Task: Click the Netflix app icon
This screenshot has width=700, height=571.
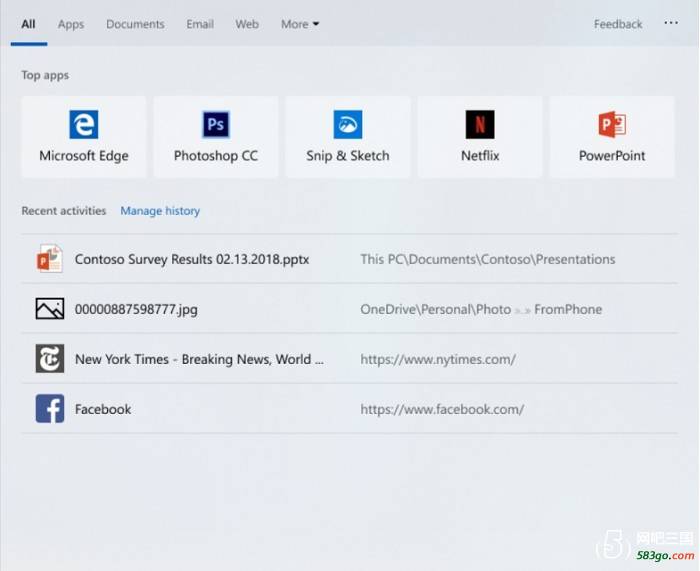Action: pyautogui.click(x=480, y=125)
